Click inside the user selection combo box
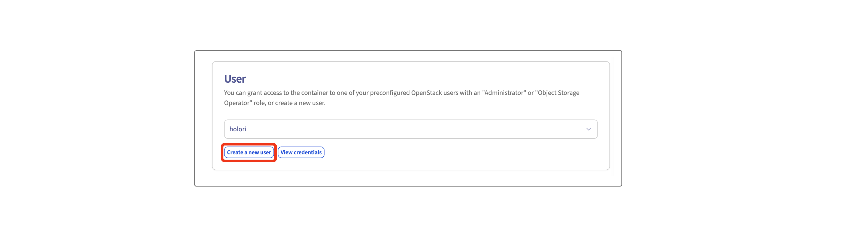868x248 pixels. coord(410,129)
